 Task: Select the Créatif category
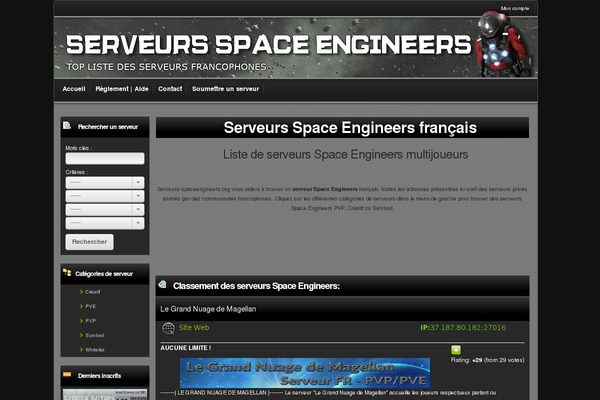point(92,292)
